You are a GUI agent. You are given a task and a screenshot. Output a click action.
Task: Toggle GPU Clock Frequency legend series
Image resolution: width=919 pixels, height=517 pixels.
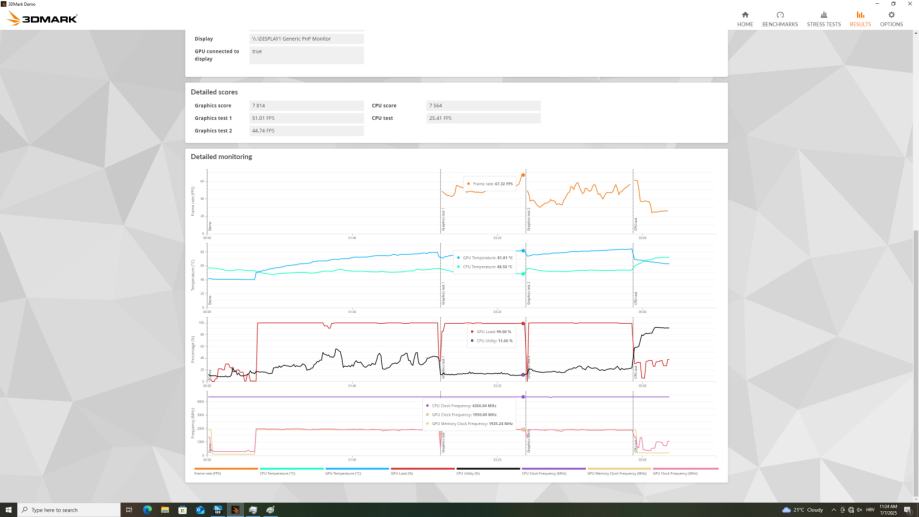pyautogui.click(x=685, y=471)
